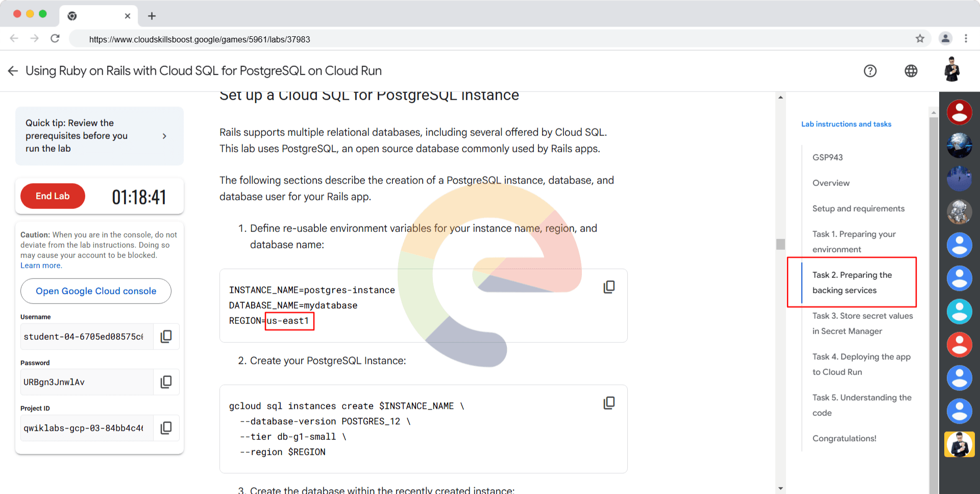
Task: Jump to Setup and requirements section
Action: pyautogui.click(x=859, y=208)
